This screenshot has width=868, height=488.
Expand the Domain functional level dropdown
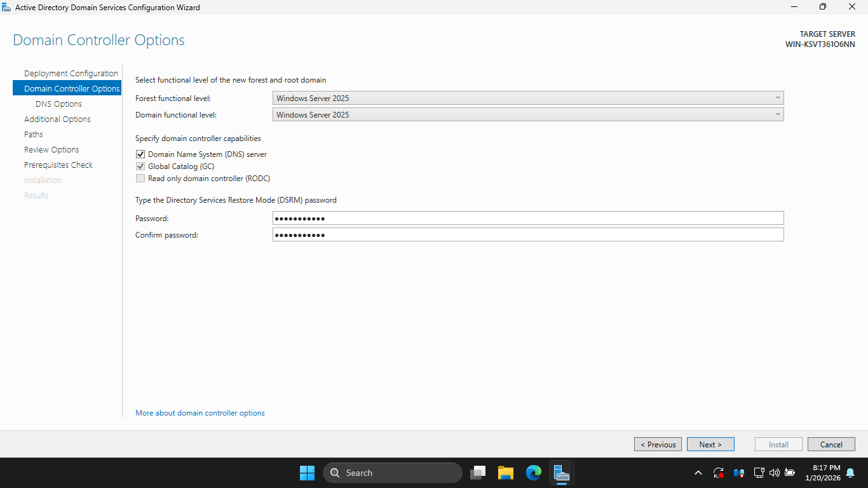528,115
